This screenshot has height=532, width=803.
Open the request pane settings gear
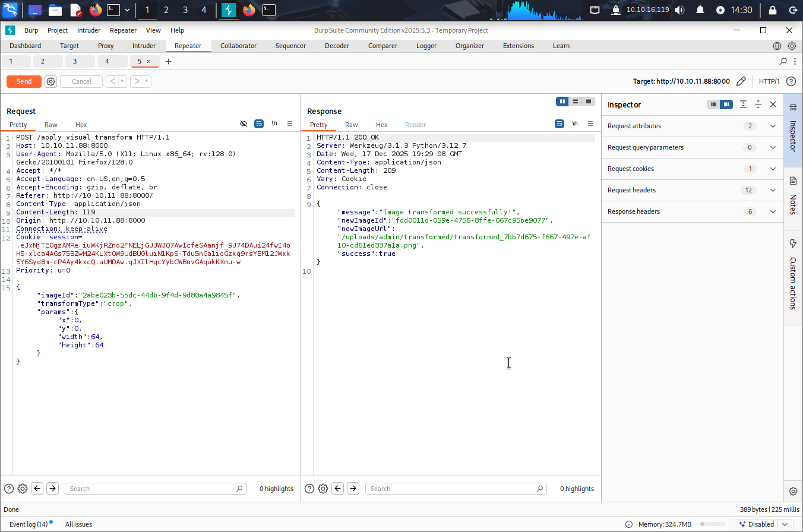coord(23,489)
